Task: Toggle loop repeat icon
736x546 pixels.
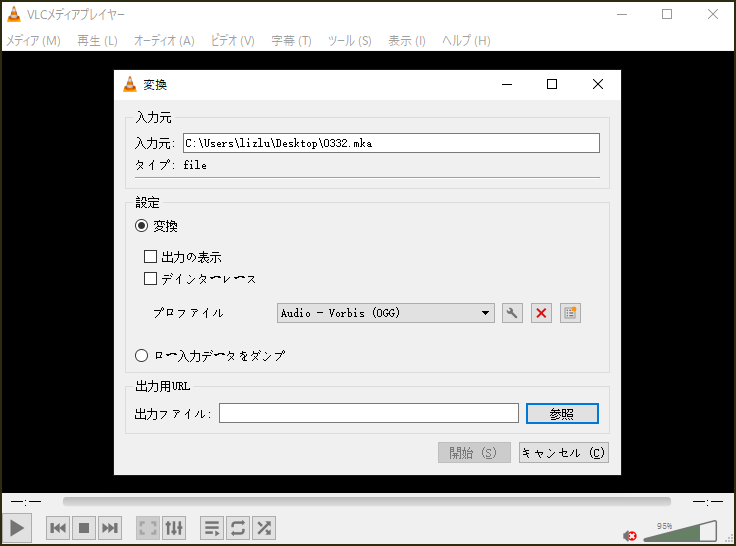Action: click(238, 528)
